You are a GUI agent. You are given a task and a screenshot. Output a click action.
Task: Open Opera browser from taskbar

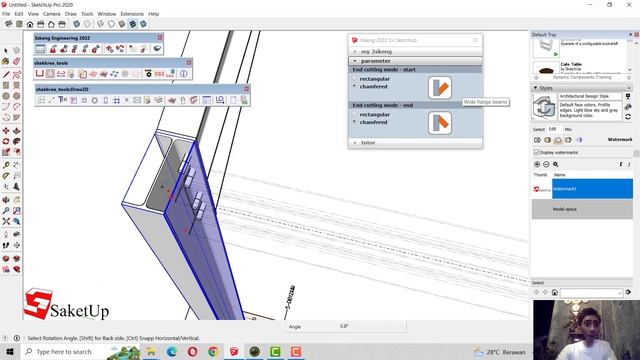pyautogui.click(x=192, y=351)
